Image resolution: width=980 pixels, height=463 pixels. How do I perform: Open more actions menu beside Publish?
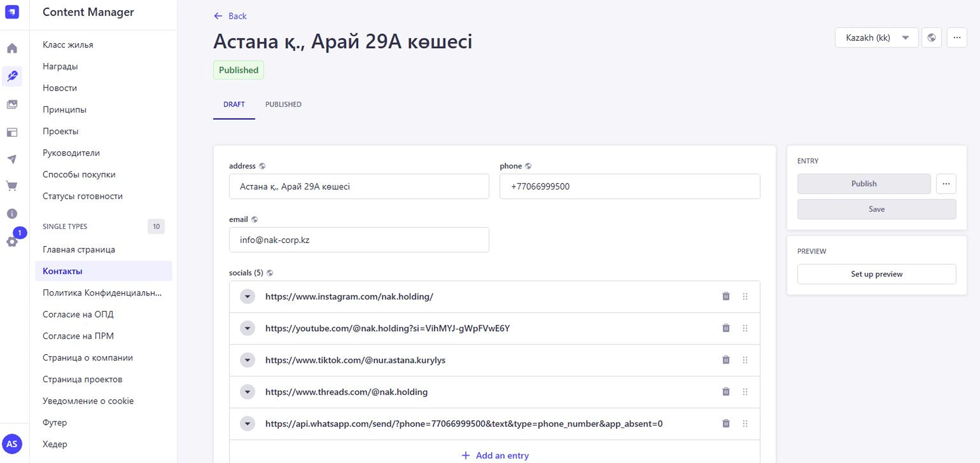click(946, 184)
